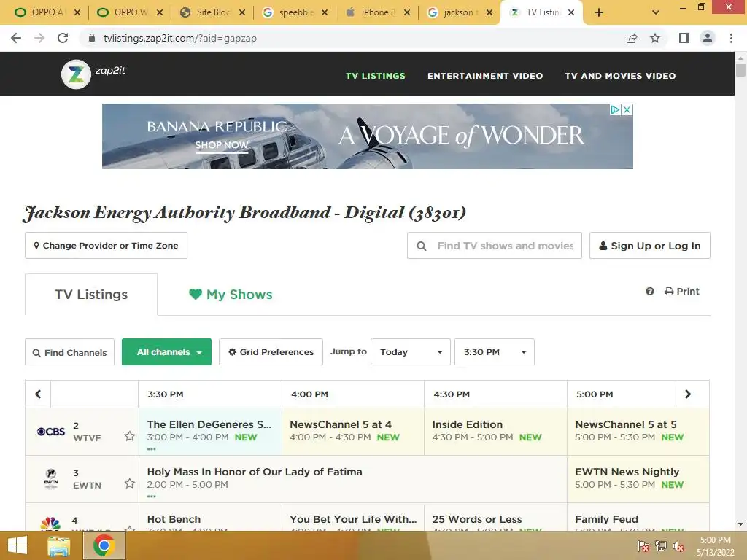Expand Ellen DeGeneres show details dots
This screenshot has width=747, height=560.
(152, 449)
